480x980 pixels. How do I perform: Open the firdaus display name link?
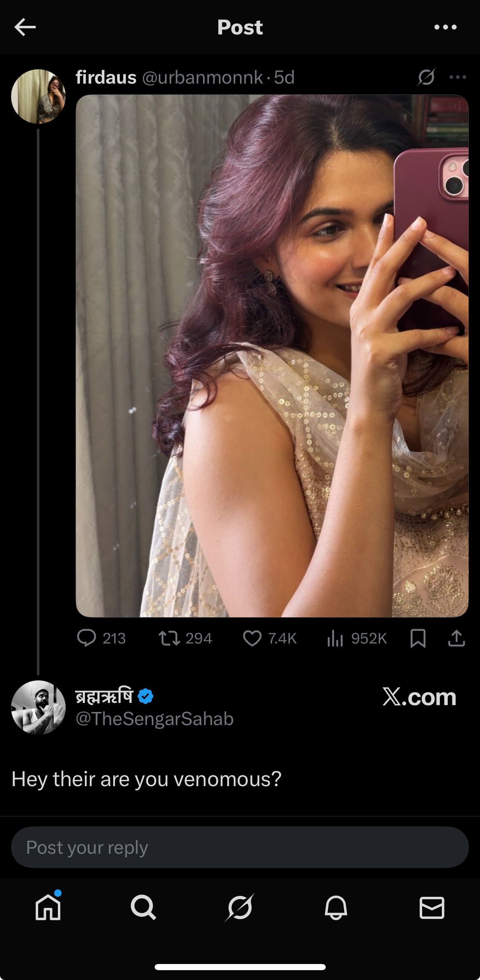pos(106,77)
